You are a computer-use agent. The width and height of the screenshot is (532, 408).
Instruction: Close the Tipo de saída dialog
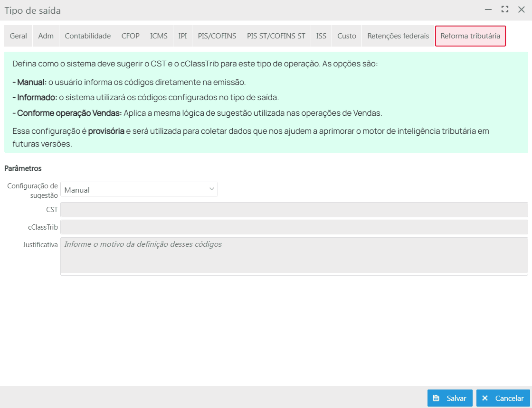tap(521, 9)
